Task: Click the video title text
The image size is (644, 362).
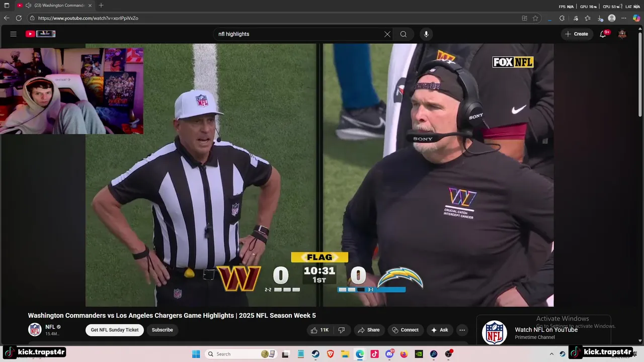Action: pyautogui.click(x=172, y=315)
